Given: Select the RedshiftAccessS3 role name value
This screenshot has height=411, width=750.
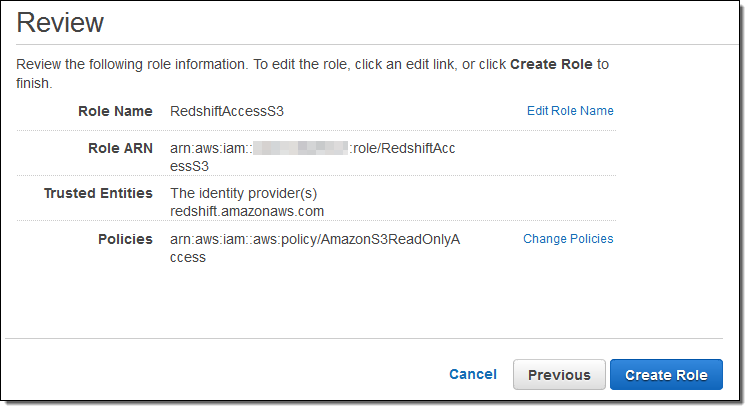Looking at the screenshot, I should [227, 111].
